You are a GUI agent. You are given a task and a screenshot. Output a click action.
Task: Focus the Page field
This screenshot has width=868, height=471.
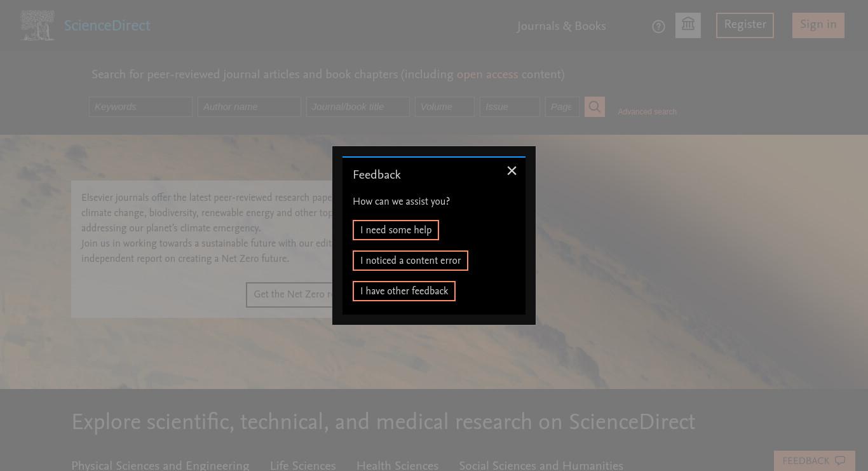pyautogui.click(x=562, y=107)
